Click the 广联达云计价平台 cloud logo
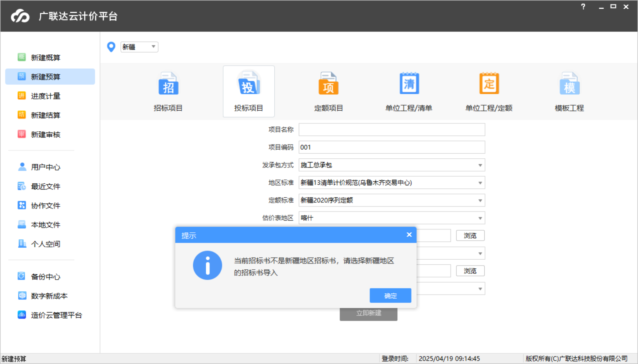Image resolution: width=638 pixels, height=364 pixels. (20, 16)
